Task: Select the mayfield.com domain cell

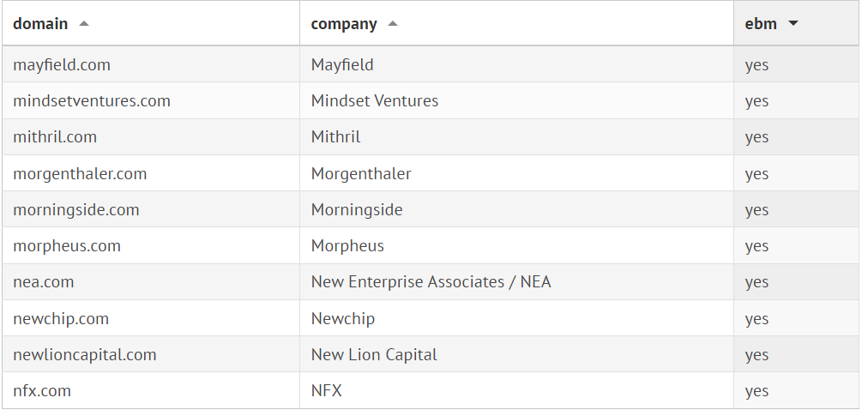Action: 62,64
